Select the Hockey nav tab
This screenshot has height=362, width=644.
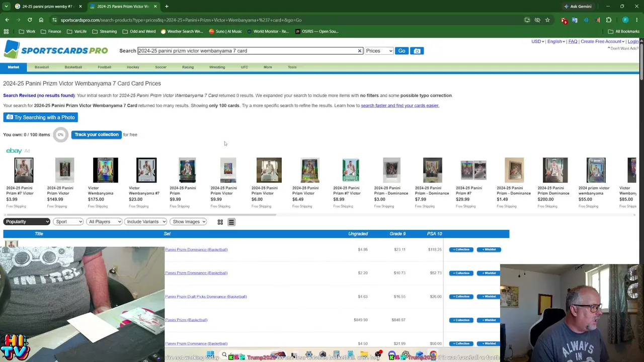pyautogui.click(x=133, y=67)
